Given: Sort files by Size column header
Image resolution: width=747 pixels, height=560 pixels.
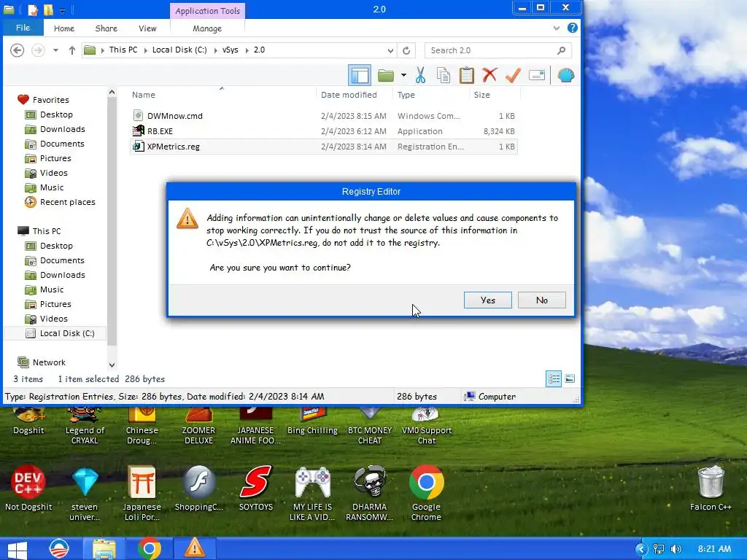Looking at the screenshot, I should point(481,95).
